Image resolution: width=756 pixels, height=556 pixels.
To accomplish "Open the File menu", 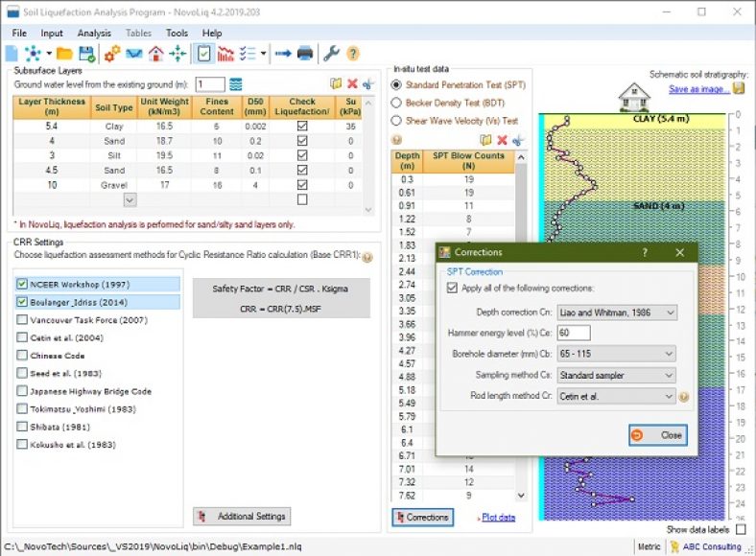I will coord(19,33).
